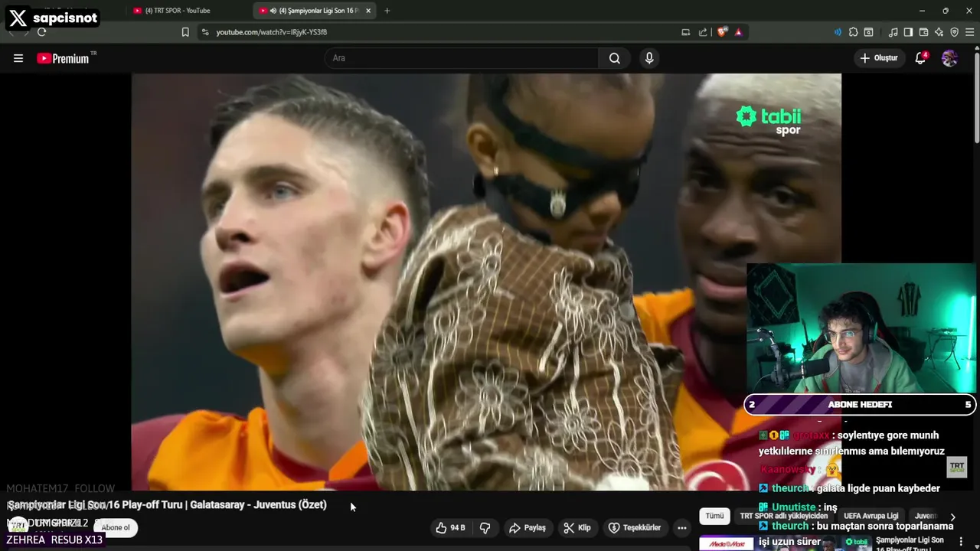Open the TRT SPOR watermark overlay

coord(957,467)
